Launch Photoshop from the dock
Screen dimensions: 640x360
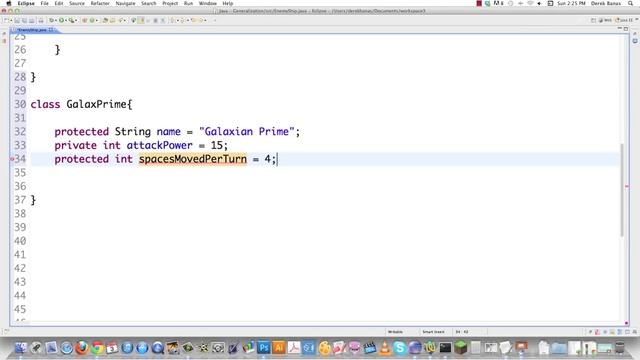(x=264, y=348)
